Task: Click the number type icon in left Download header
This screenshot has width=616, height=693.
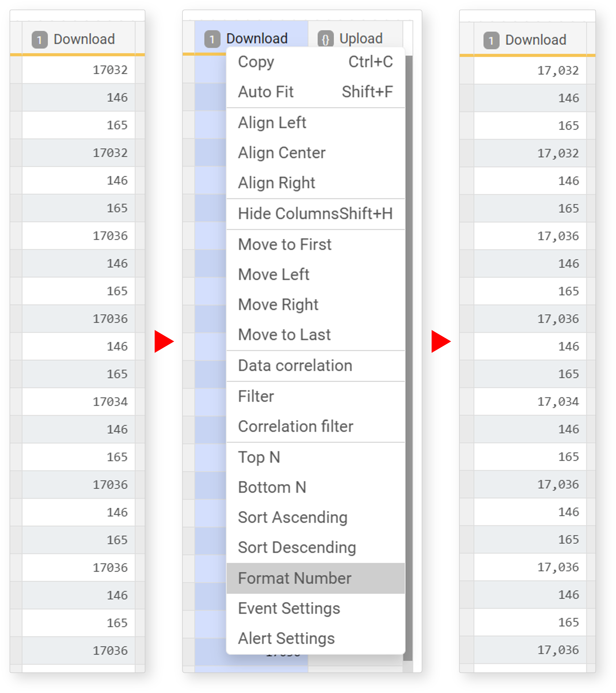Action: click(x=40, y=40)
